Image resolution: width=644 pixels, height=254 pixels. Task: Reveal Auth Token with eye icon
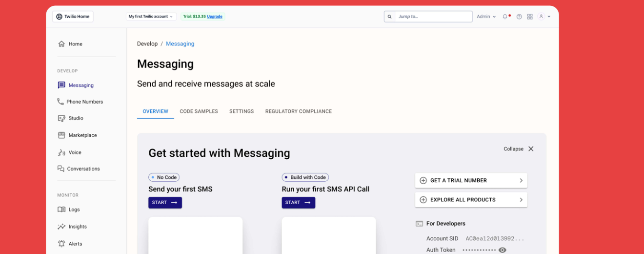[503, 250]
